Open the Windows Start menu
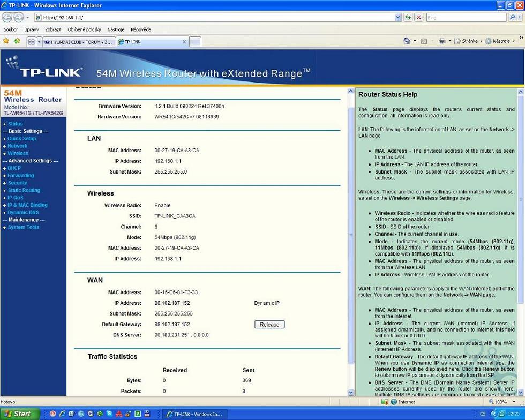The image size is (525, 420). coord(20,414)
